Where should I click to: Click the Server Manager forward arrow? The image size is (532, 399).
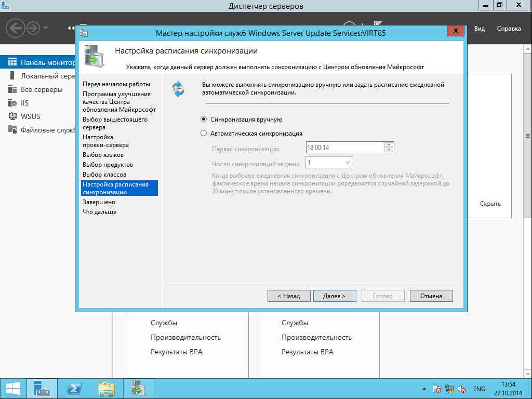(x=33, y=28)
